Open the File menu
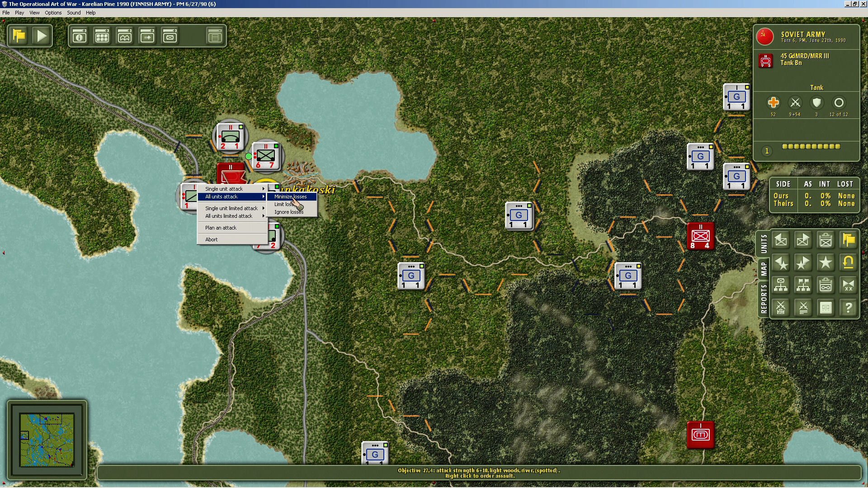 click(6, 13)
